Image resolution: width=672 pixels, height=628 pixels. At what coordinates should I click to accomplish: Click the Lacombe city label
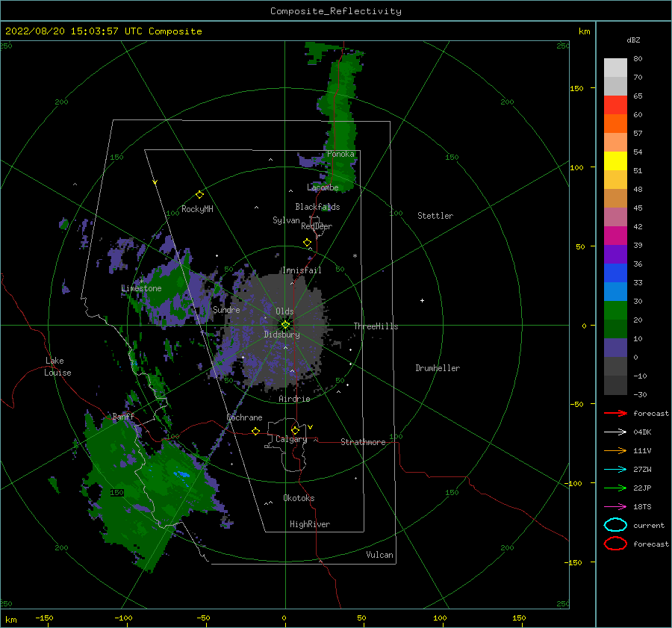(x=323, y=187)
